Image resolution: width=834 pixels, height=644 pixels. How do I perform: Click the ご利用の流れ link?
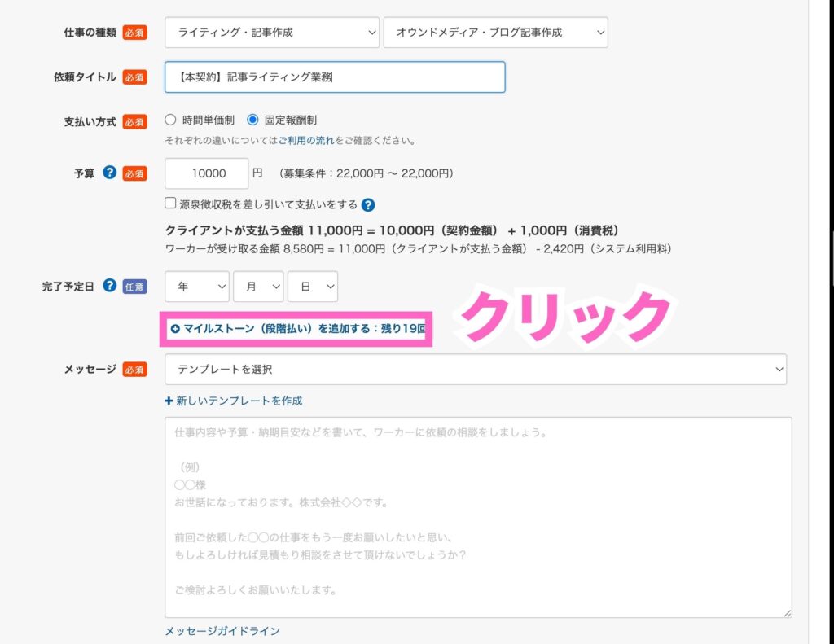(305, 140)
